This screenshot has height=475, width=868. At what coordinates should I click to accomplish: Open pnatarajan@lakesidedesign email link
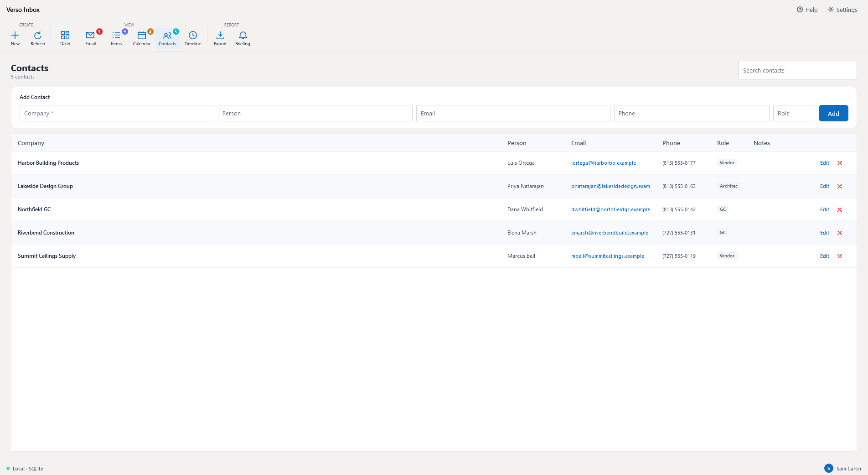pyautogui.click(x=610, y=186)
